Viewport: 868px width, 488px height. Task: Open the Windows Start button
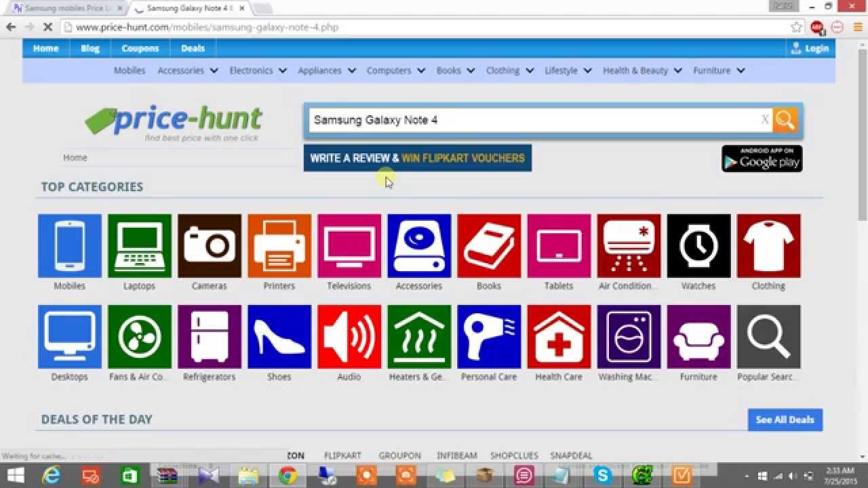coord(15,475)
